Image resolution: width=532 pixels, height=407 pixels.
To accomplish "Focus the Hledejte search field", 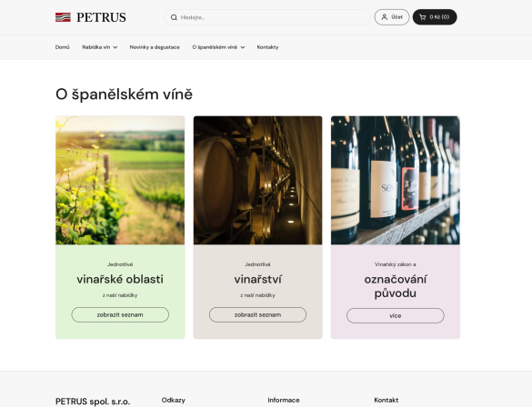I will (267, 17).
